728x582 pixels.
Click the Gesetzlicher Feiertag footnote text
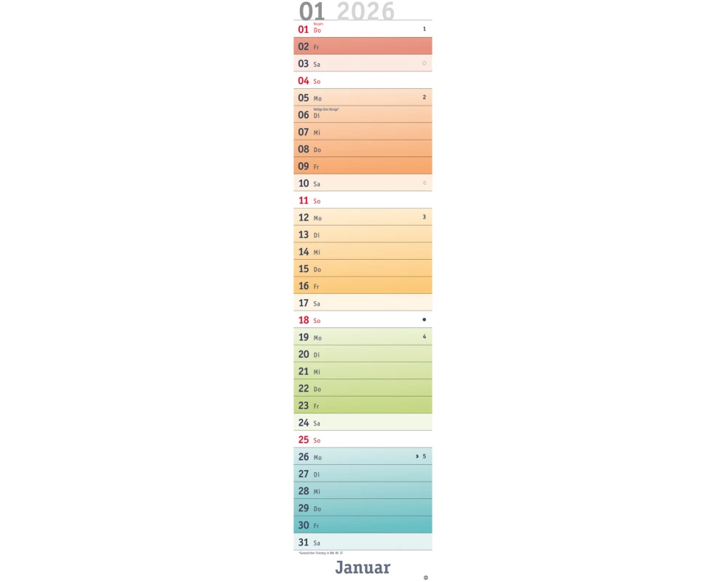click(x=320, y=553)
